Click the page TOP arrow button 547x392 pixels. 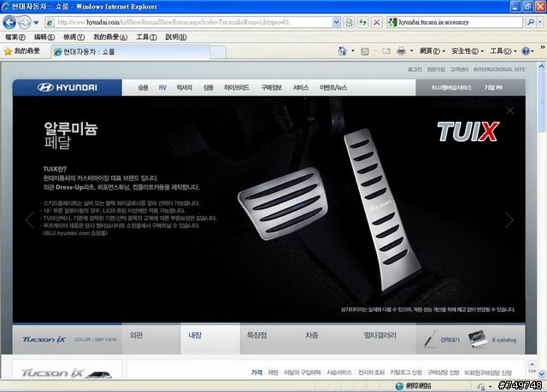[x=532, y=366]
